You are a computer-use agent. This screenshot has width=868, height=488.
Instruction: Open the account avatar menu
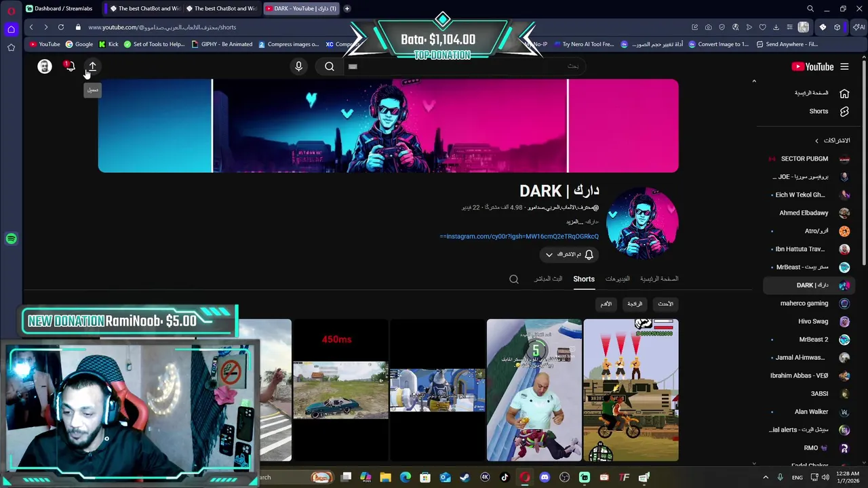coord(45,66)
